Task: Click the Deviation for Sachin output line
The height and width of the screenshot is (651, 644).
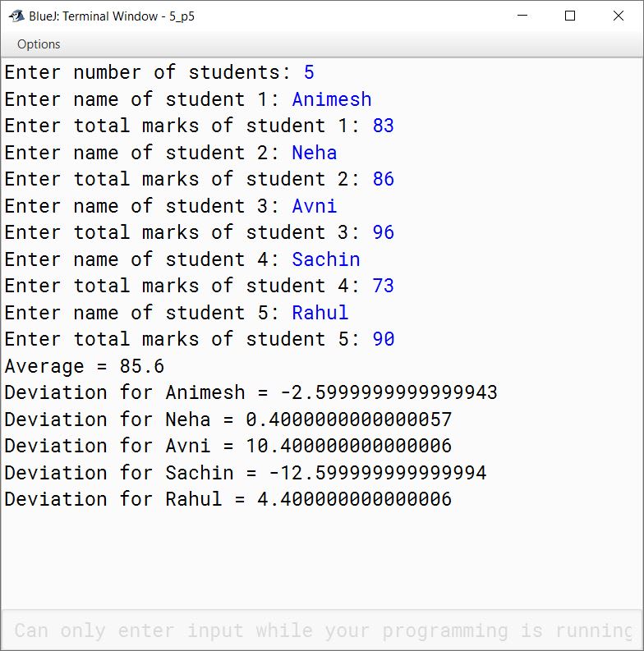Action: click(246, 473)
